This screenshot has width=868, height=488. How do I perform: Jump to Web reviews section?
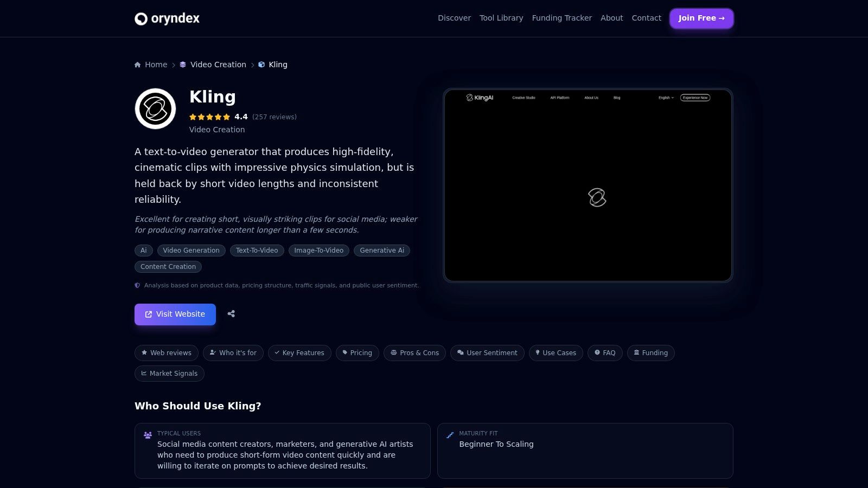[167, 353]
